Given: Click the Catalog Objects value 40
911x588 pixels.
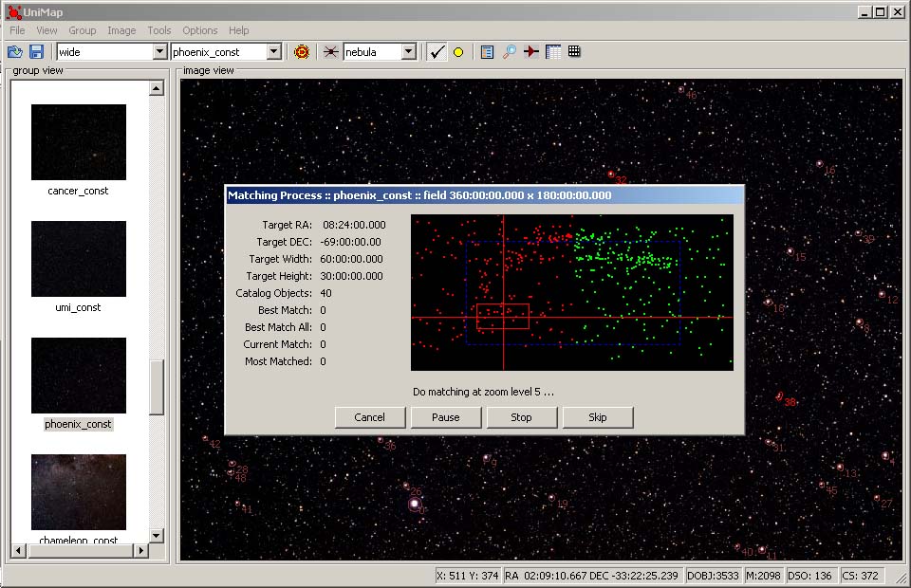Looking at the screenshot, I should (x=325, y=293).
